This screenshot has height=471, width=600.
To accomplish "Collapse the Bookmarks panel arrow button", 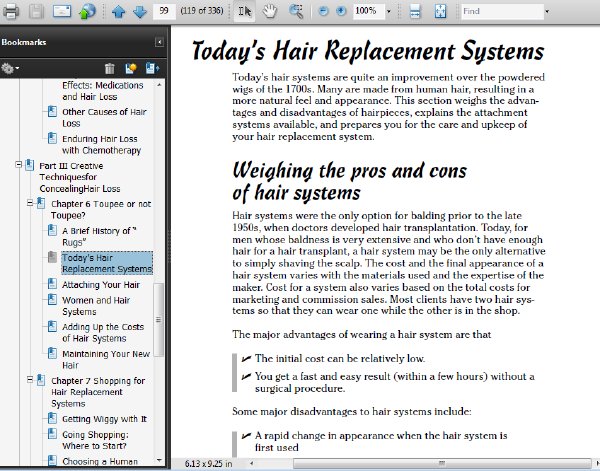I will [x=159, y=42].
